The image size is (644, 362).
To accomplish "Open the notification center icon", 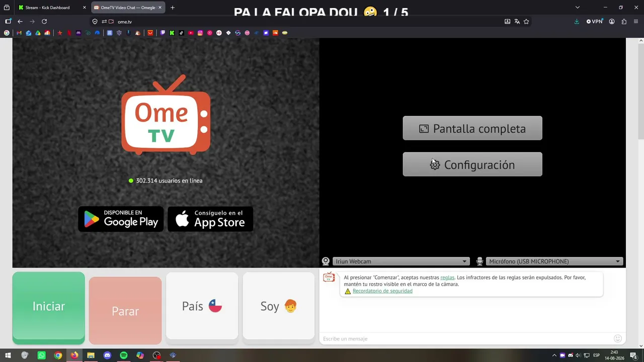I will (x=633, y=355).
